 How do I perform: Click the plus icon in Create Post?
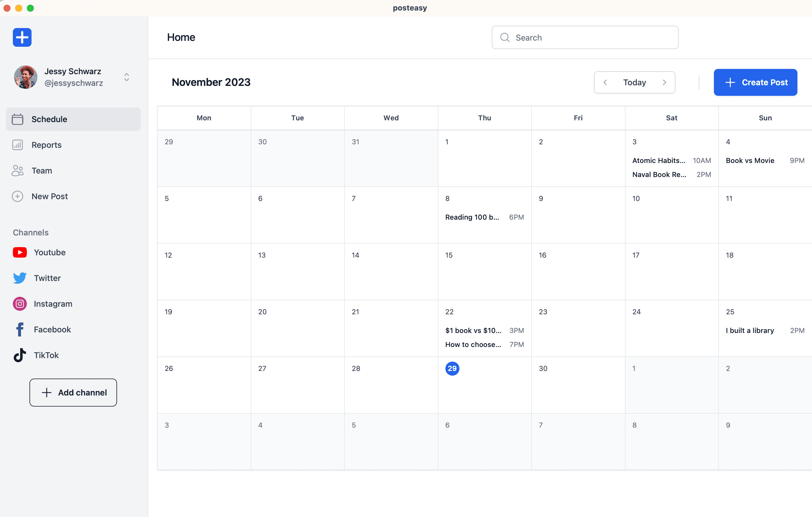(x=730, y=82)
